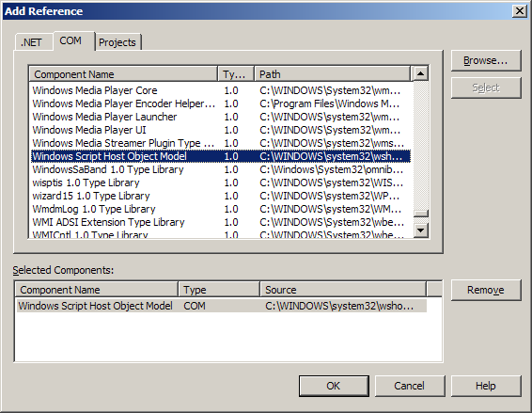Select WMI ADSI Extension Type Library row
Image resolution: width=532 pixels, height=413 pixels.
click(221, 222)
